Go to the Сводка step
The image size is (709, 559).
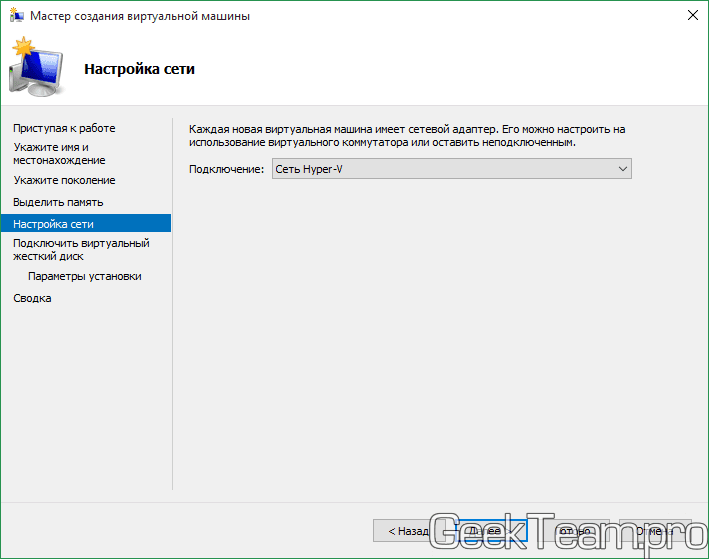32,298
